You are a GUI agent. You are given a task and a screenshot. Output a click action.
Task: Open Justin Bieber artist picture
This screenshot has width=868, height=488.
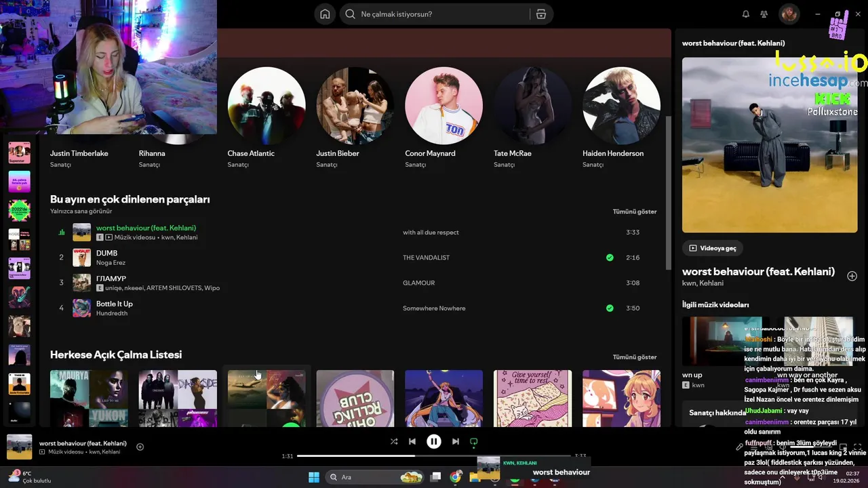tap(355, 106)
